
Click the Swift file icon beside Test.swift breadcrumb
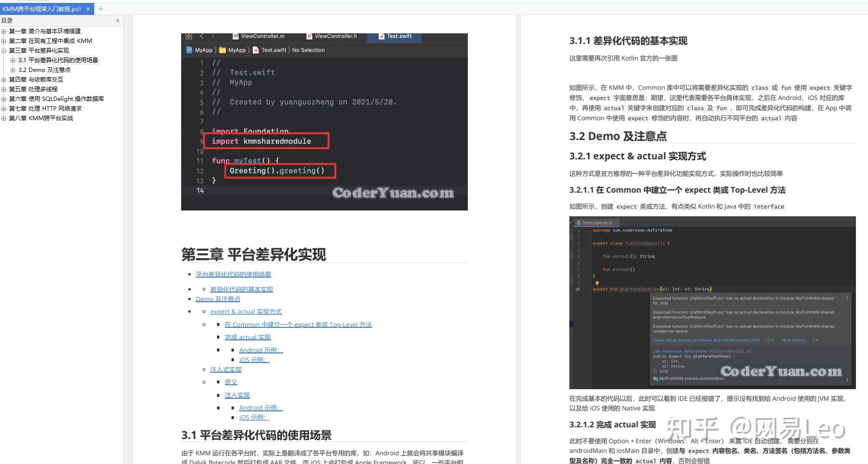(x=256, y=50)
